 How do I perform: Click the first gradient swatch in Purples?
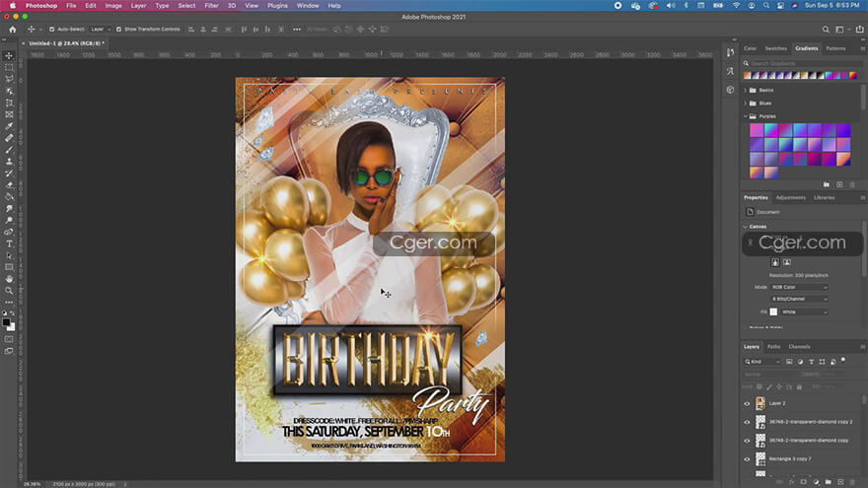point(757,130)
